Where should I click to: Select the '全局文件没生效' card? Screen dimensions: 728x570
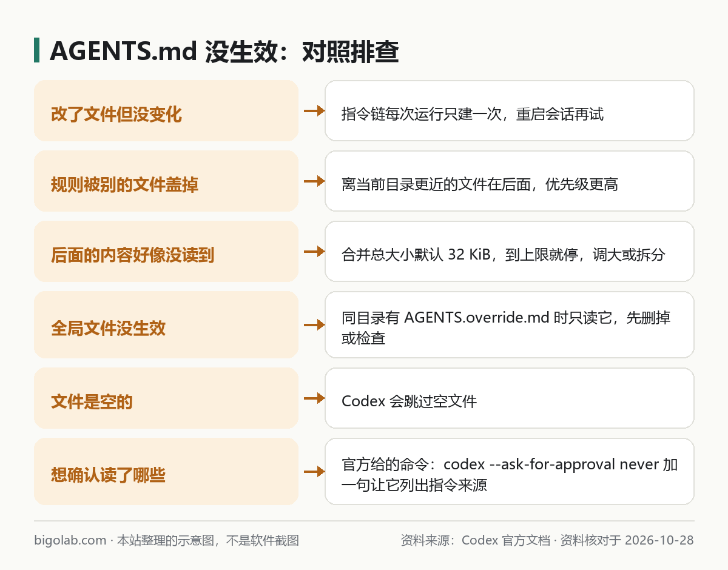click(166, 325)
